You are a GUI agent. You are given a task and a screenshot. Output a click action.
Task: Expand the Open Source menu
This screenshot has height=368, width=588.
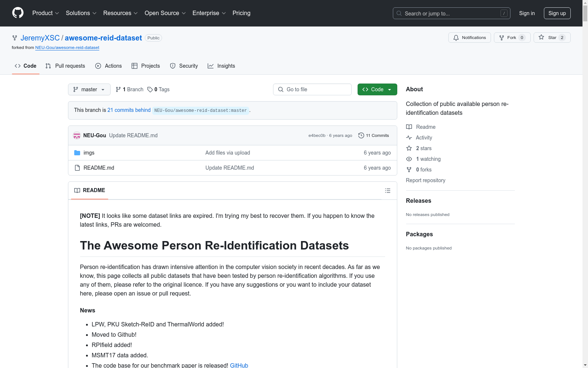click(x=165, y=13)
